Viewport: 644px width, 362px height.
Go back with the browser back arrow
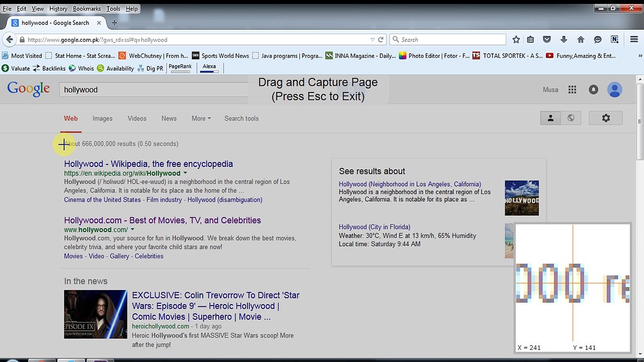click(x=10, y=40)
